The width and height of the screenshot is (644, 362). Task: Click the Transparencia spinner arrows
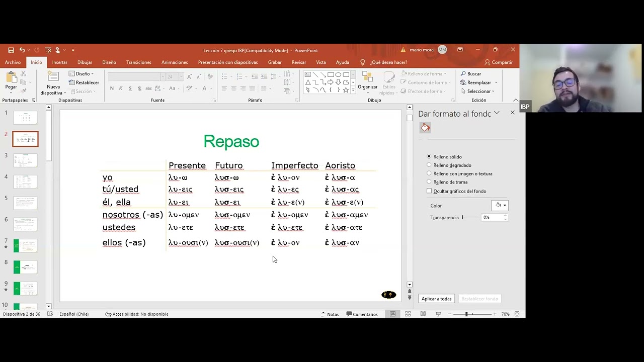(505, 217)
